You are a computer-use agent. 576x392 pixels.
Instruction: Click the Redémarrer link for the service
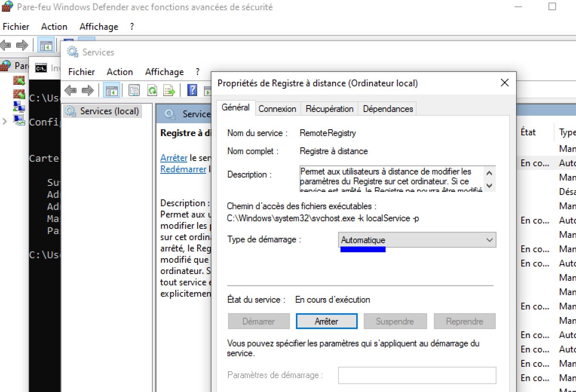pos(183,169)
